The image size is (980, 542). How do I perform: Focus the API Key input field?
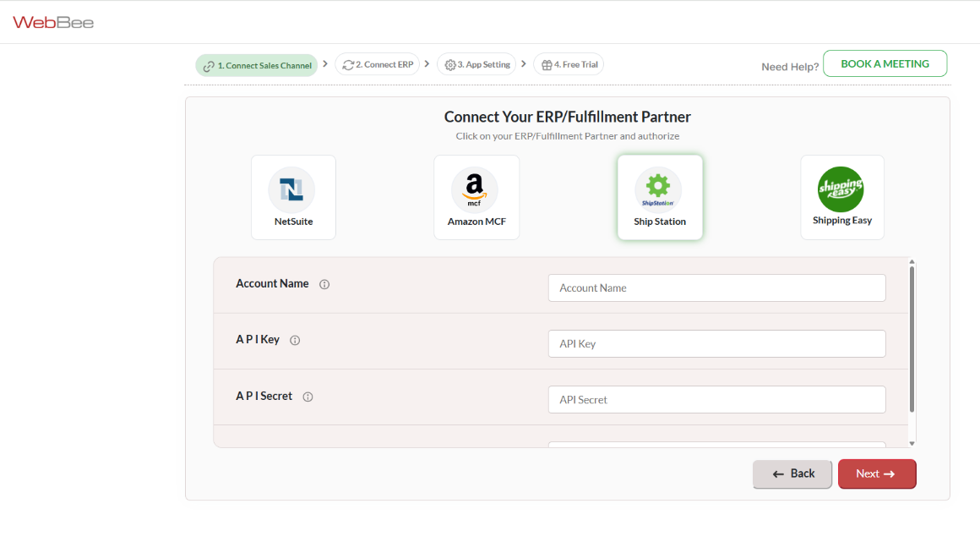pyautogui.click(x=717, y=343)
